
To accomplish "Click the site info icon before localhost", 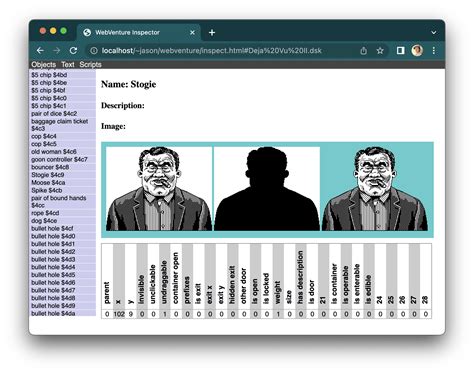I will (x=94, y=51).
